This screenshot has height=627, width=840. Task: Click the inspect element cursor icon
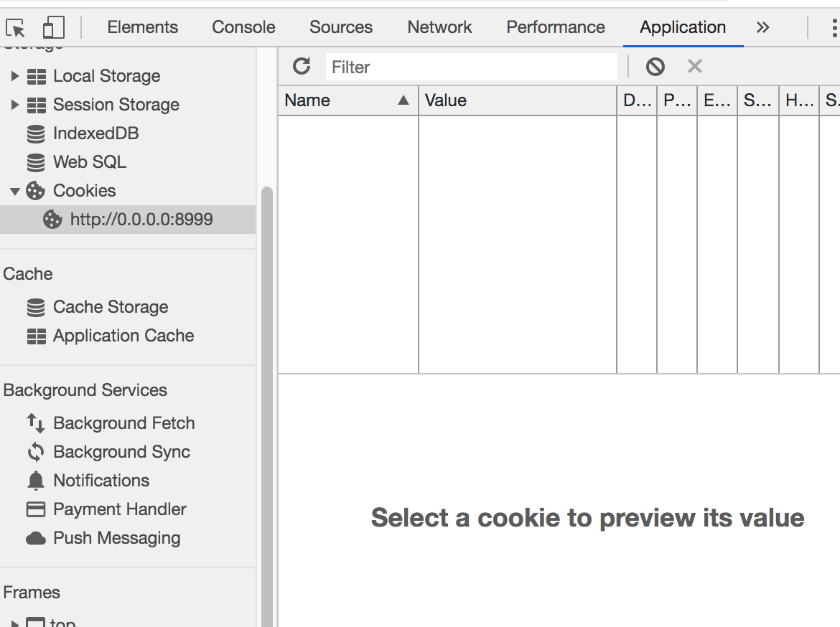pos(16,28)
